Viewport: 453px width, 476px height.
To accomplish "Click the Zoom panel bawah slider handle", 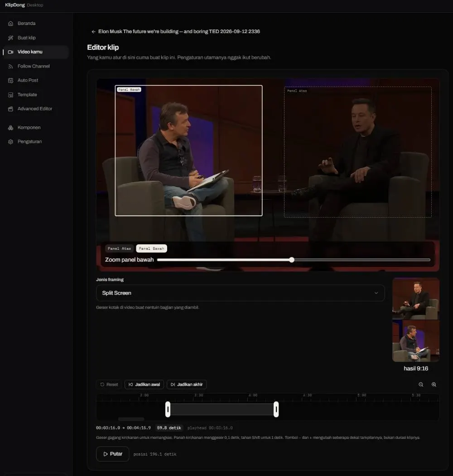I will tap(292, 260).
